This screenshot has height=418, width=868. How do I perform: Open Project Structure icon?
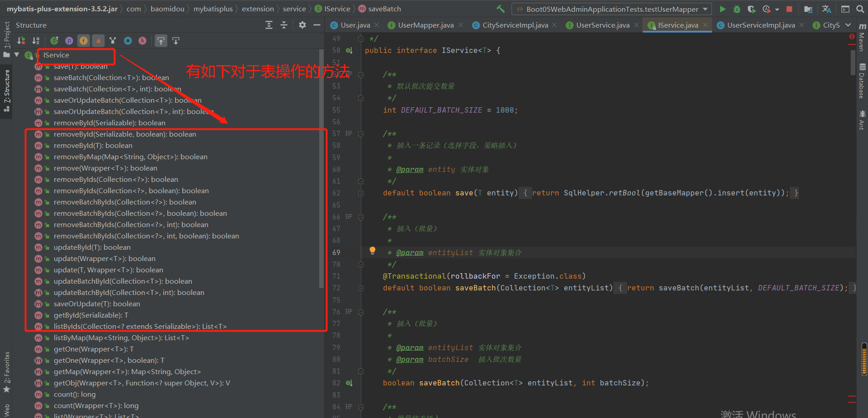point(808,9)
